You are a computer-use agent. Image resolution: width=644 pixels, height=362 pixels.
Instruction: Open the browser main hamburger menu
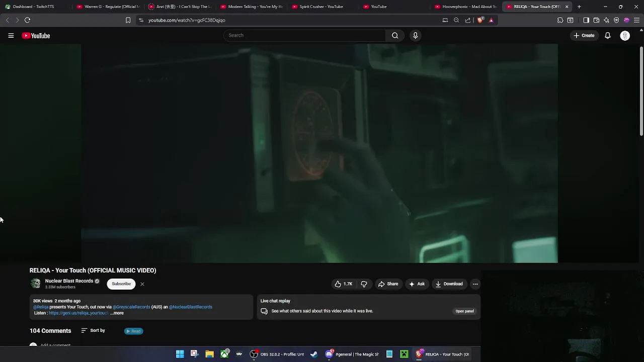636,20
